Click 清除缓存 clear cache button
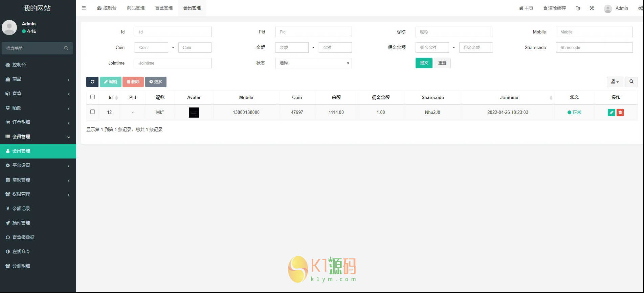This screenshot has width=644, height=293. [555, 8]
